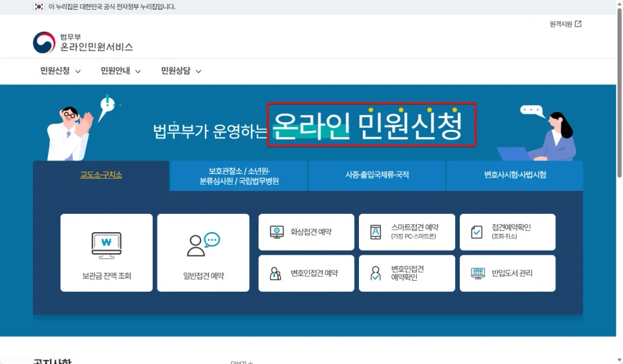The width and height of the screenshot is (623, 364).
Task: Expand the 민원상담 dropdown chevron
Action: point(198,72)
